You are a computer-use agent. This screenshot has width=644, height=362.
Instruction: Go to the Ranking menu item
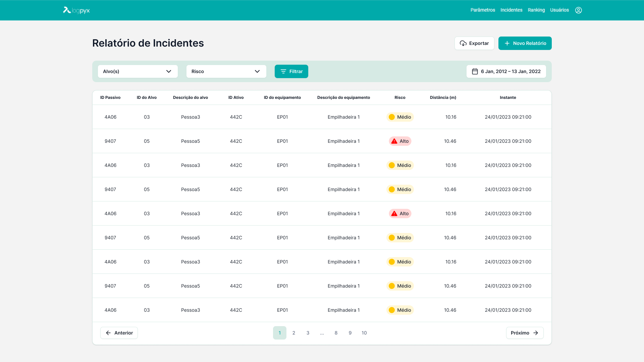point(536,10)
